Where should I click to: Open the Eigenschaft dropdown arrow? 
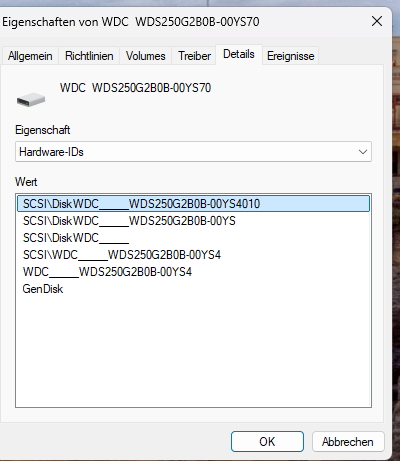363,152
